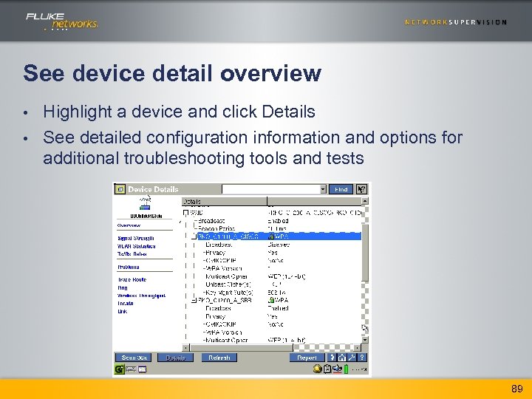Click the horizontal scrollbar thumb
Screen dimensions: 532x399
click(241, 348)
